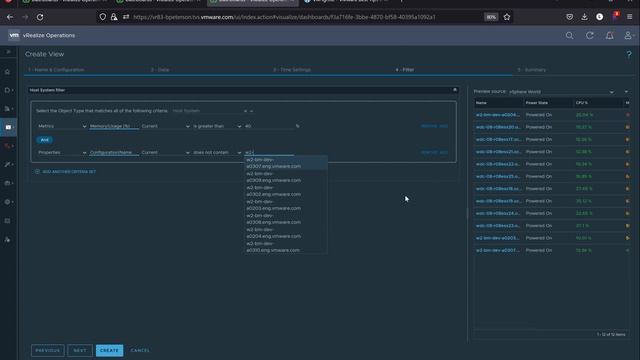Screen dimensions: 640x360
Task: Click Add in the Properties criteria row
Action: pyautogui.click(x=444, y=152)
